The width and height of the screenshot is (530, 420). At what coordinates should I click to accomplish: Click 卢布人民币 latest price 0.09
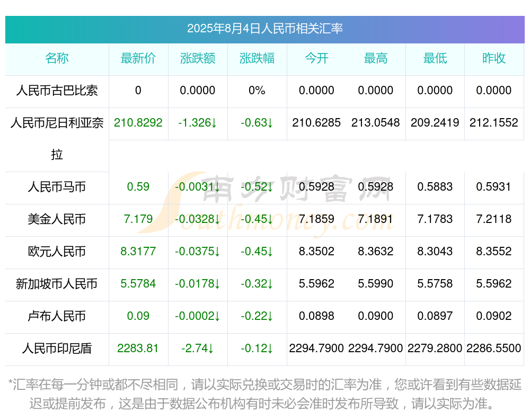click(x=138, y=316)
